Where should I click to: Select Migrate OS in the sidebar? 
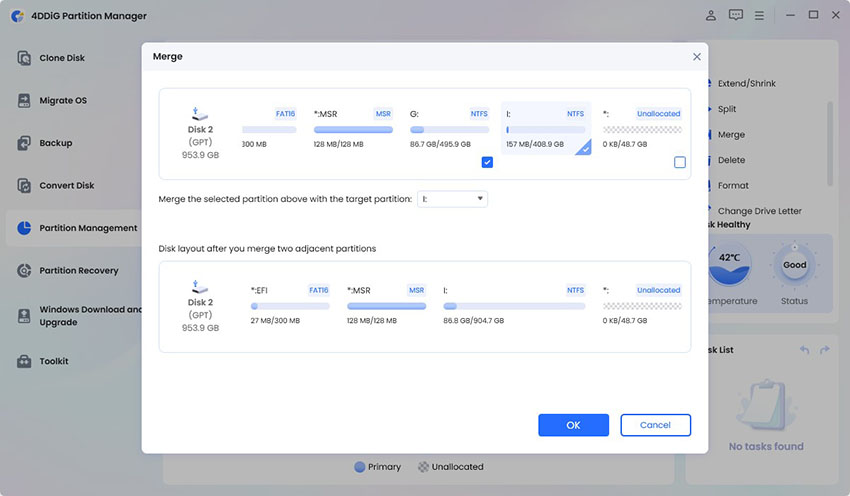[63, 100]
